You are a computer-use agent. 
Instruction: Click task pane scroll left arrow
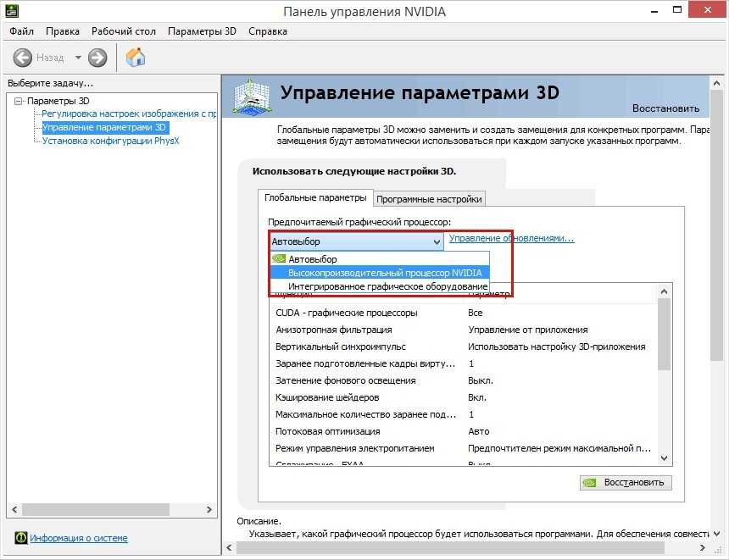[15, 509]
